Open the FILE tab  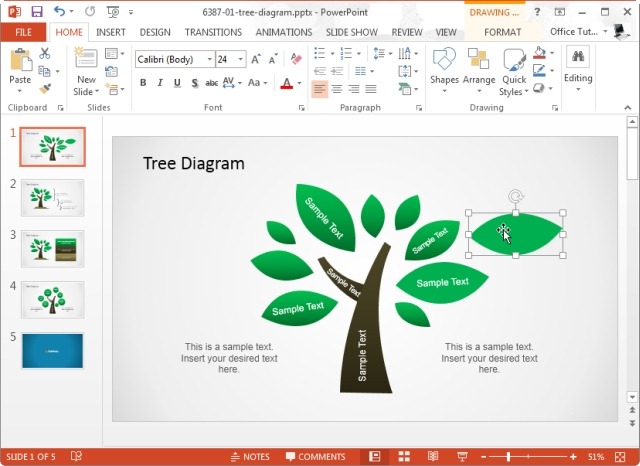pyautogui.click(x=23, y=32)
